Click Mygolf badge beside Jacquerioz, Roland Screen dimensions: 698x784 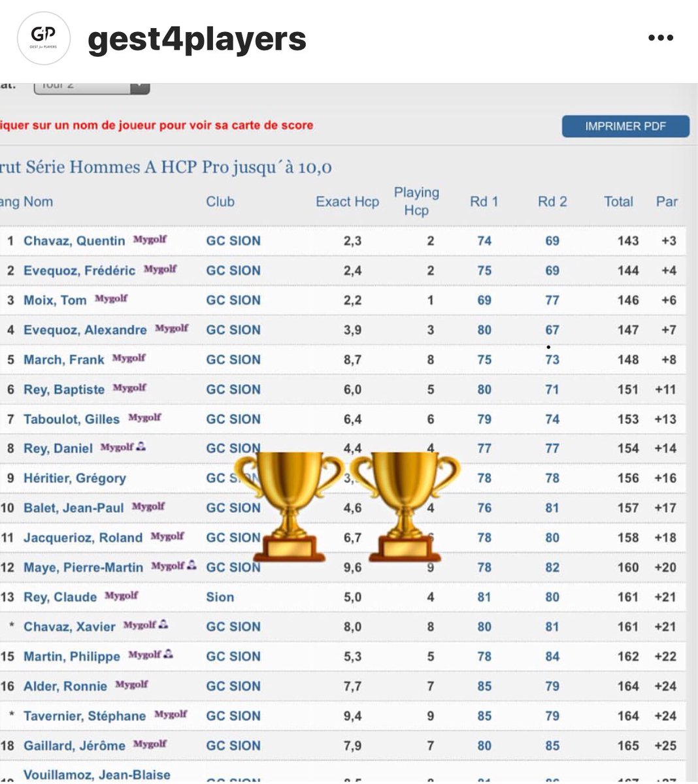167,536
